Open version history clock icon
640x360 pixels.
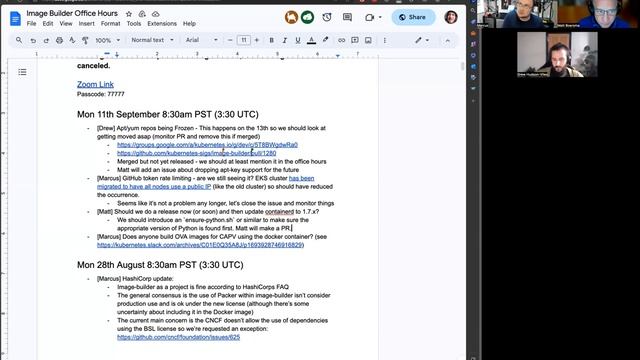point(327,17)
